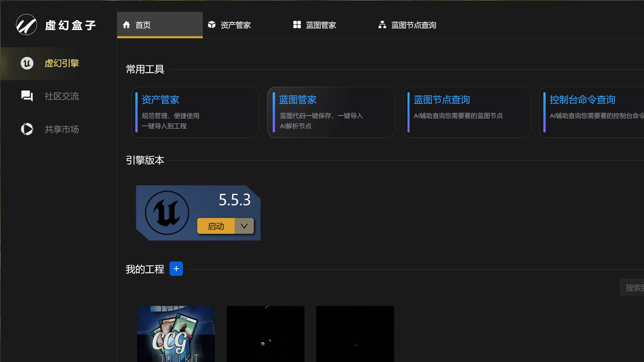644x362 pixels.
Task: Click the chat bubbles icon beside 社区交流
Action: click(27, 96)
